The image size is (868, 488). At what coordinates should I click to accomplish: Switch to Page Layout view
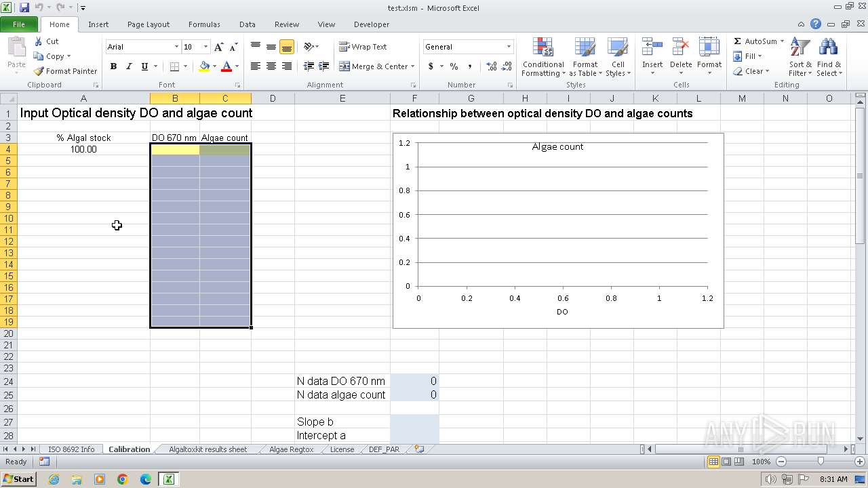[726, 462]
